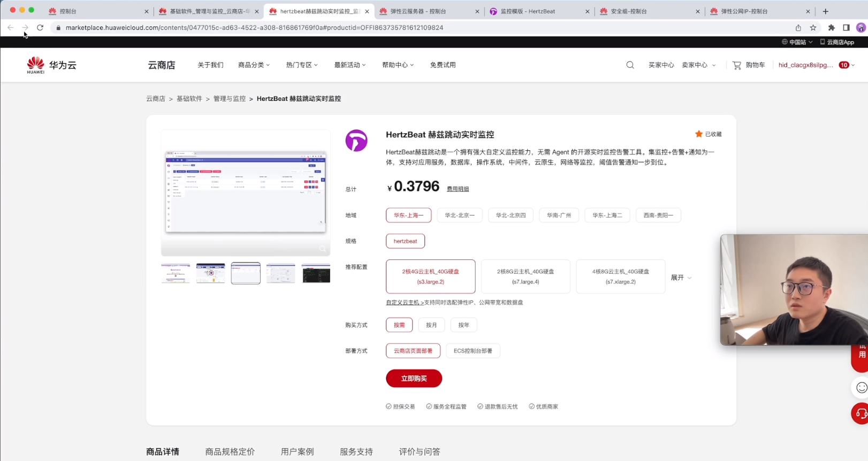Image resolution: width=868 pixels, height=461 pixels.
Task: Click the browser forward arrow
Action: click(x=25, y=27)
